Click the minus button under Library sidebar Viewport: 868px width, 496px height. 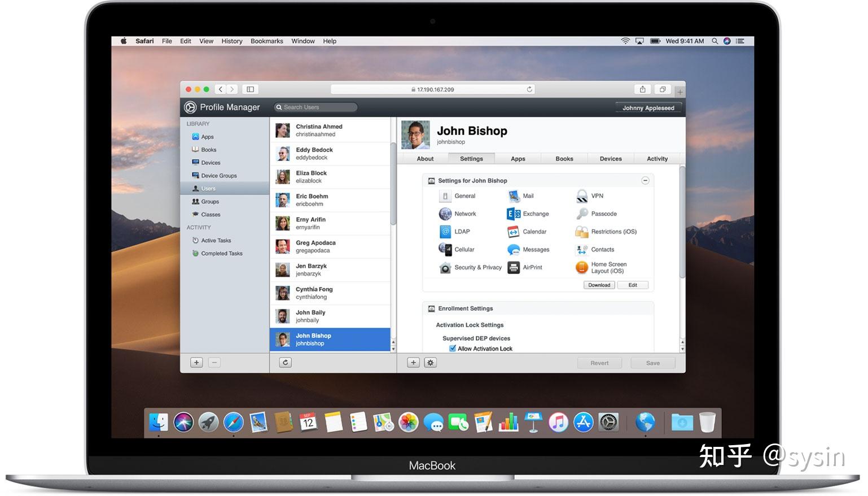[214, 363]
